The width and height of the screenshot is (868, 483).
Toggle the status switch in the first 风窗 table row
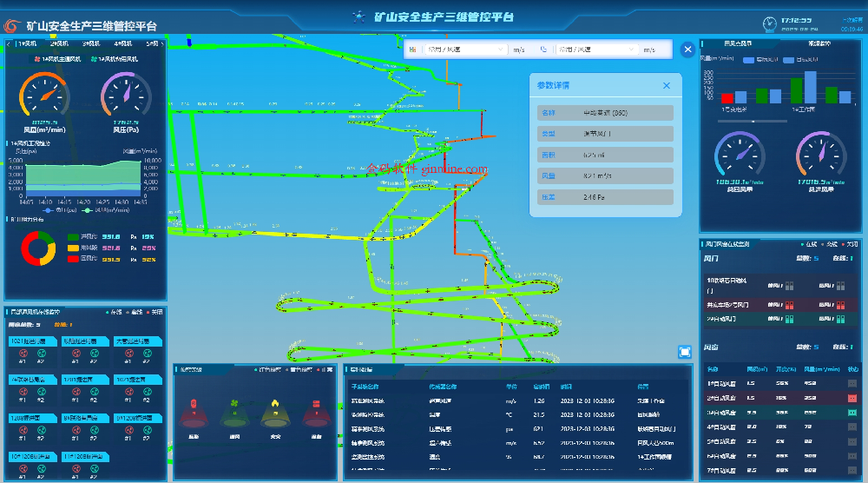click(x=852, y=383)
